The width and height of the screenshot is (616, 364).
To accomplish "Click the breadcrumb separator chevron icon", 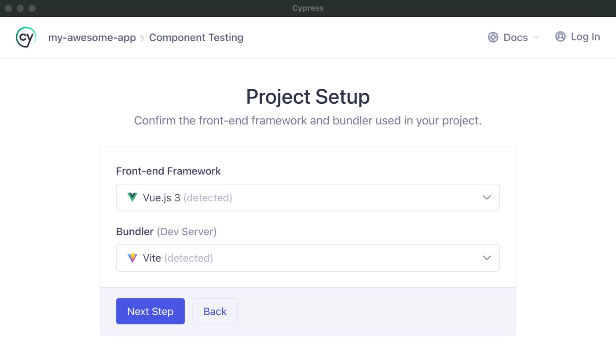I will pos(142,38).
